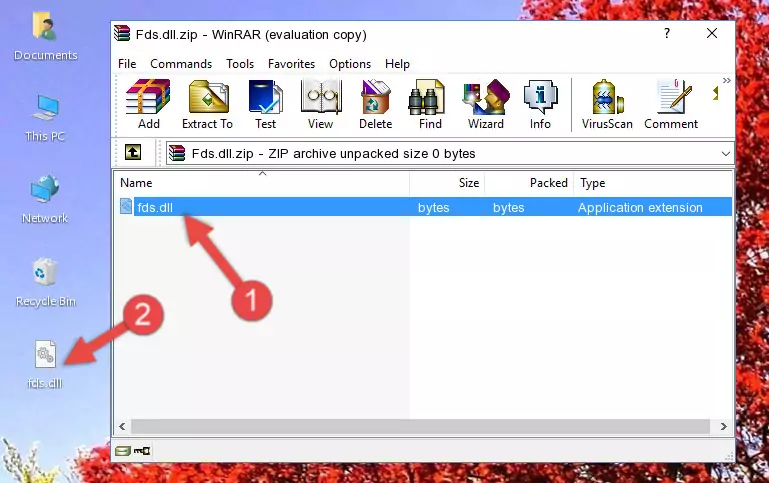Launch the Wizard tool
This screenshot has height=483, width=769.
(x=486, y=104)
